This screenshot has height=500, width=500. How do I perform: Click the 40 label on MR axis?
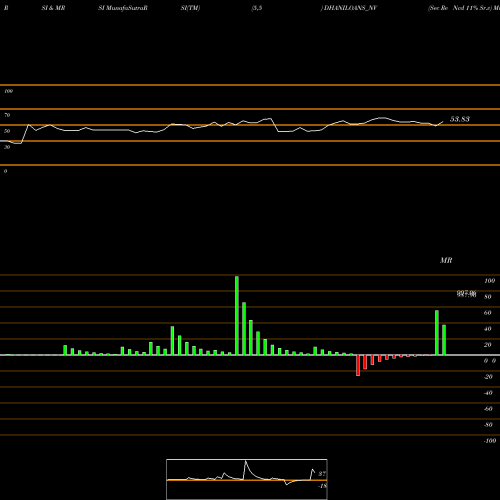point(488,329)
